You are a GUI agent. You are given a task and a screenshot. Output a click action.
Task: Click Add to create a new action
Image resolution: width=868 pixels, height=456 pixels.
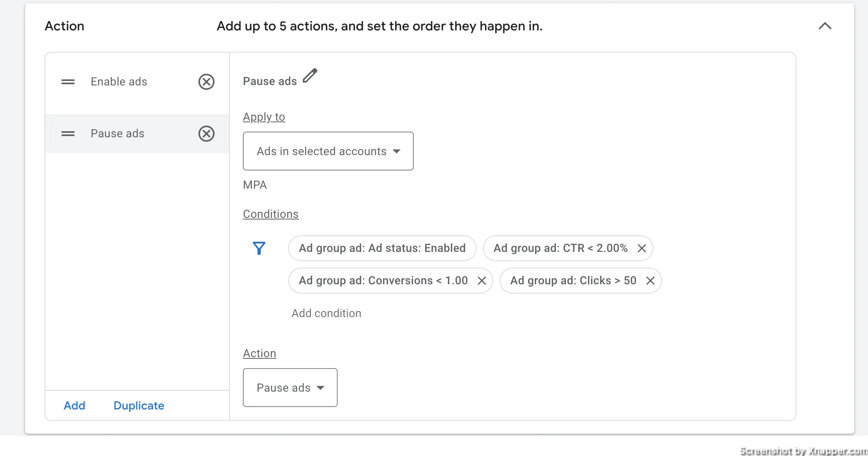point(74,406)
